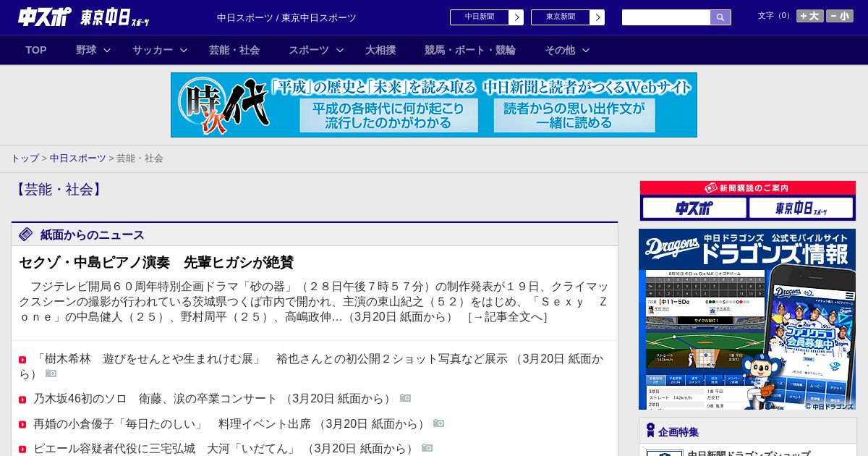868x456 pixels.
Task: Expand the スポーツ dropdown chevron
Action: pyautogui.click(x=340, y=50)
